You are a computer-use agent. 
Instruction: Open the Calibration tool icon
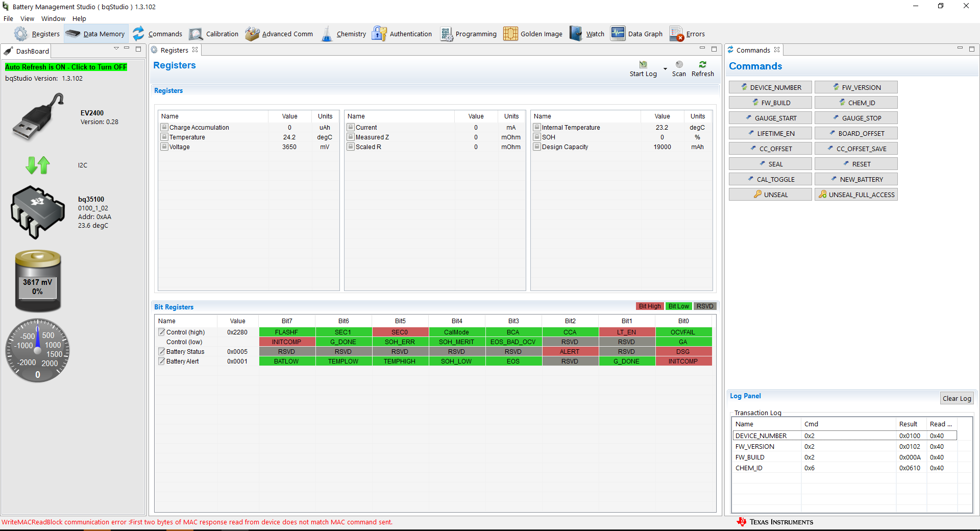[x=196, y=34]
